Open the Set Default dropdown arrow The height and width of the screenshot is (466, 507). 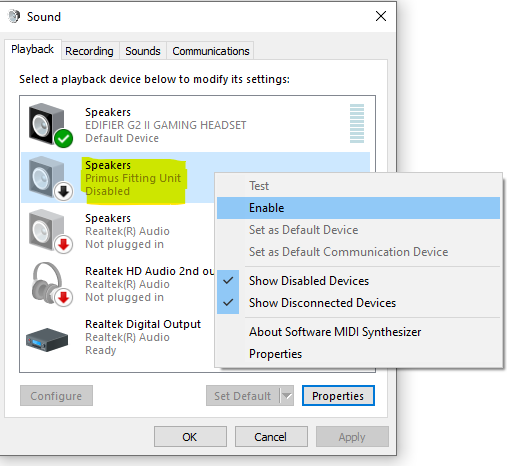coord(287,396)
